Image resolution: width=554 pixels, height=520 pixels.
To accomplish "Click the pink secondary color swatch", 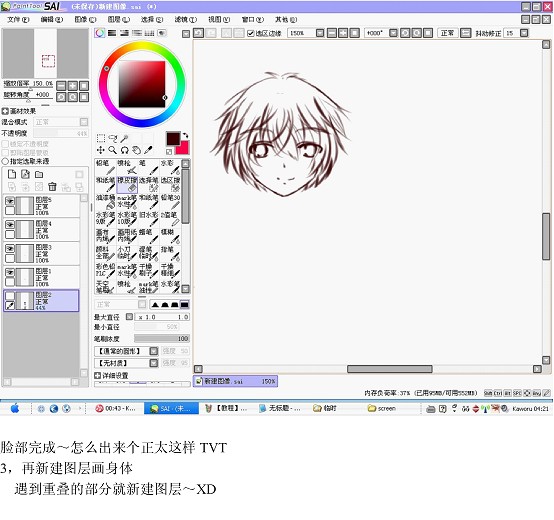I will (183, 148).
